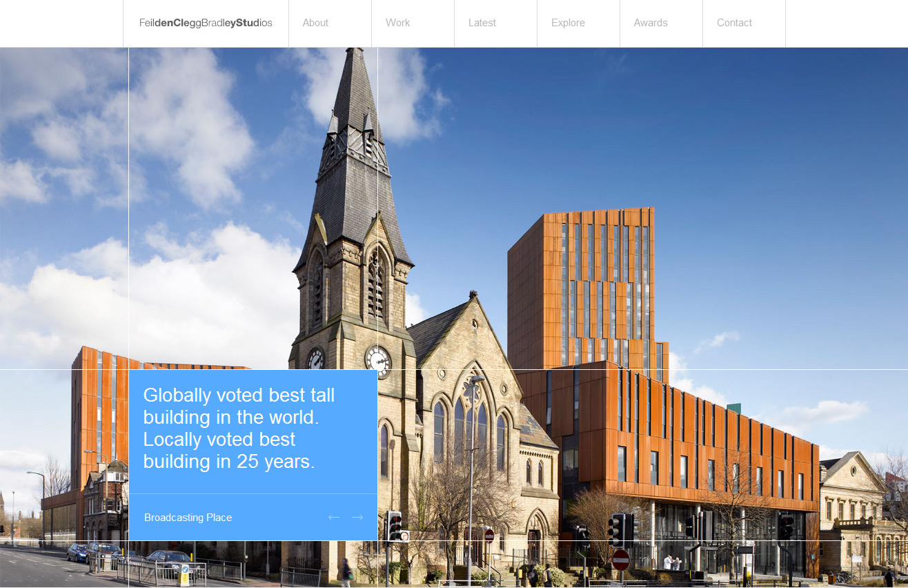
Task: Select Latest in the top navigation
Action: point(482,23)
